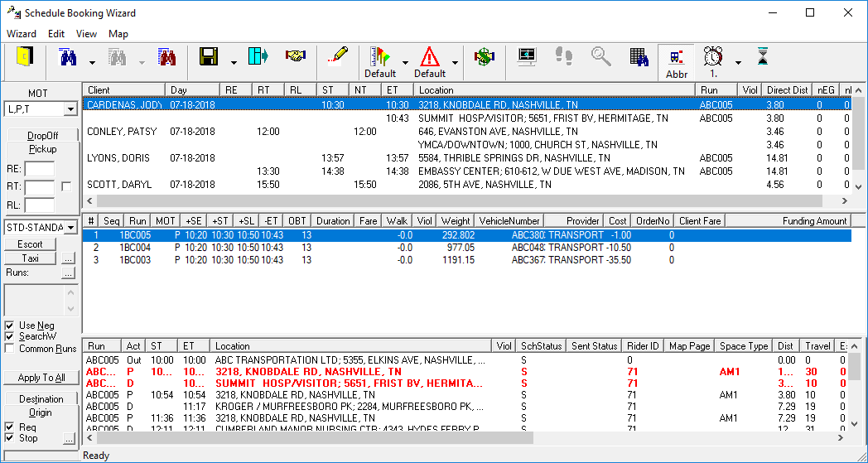
Task: Toggle the SearchW checkbox
Action: click(x=9, y=337)
